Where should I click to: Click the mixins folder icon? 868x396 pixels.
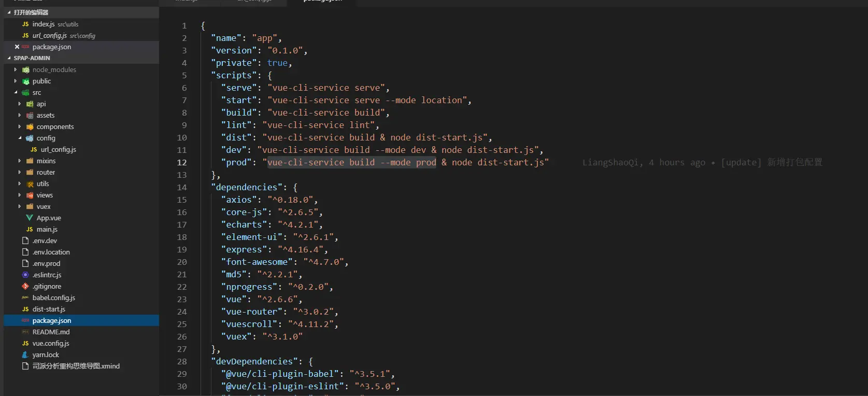click(30, 161)
